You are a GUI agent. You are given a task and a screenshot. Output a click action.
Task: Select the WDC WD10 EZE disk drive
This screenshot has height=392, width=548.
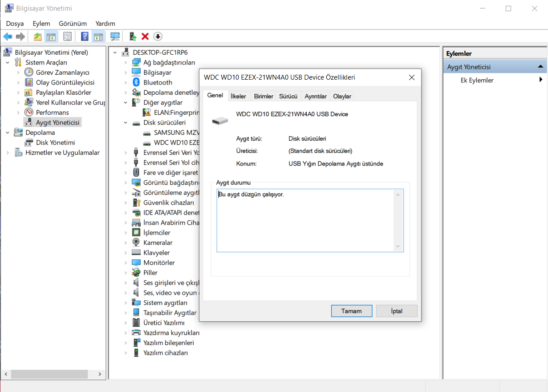176,142
